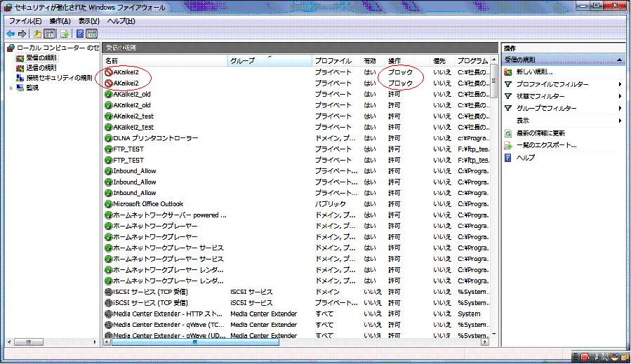The width and height of the screenshot is (631, 364).
Task: Expand the 状態でフィルター submenu arrow
Action: [620, 97]
